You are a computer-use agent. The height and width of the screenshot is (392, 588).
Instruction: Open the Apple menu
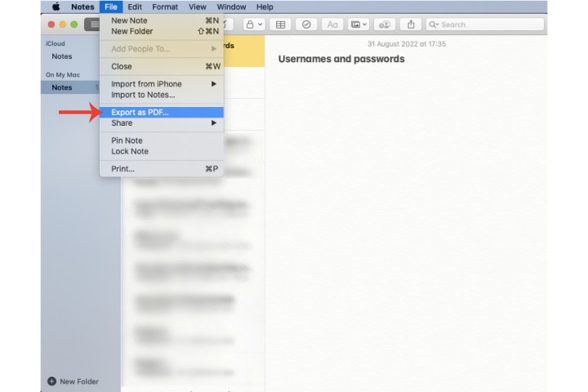(56, 7)
